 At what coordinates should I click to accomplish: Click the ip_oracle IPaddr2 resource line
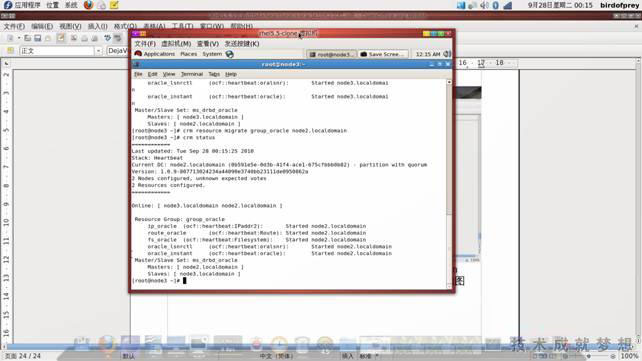point(257,226)
